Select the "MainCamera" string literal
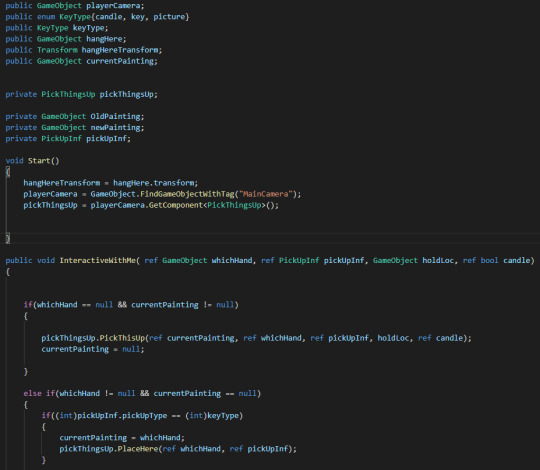Image resolution: width=540 pixels, height=470 pixels. click(x=266, y=194)
